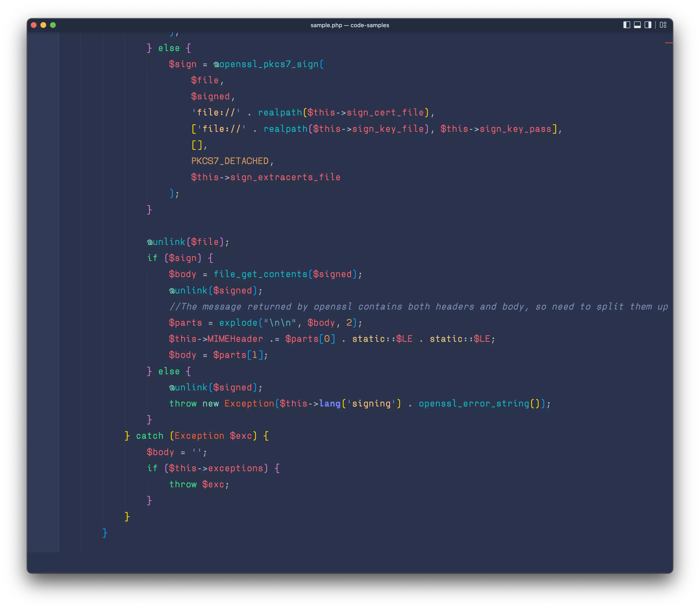Click sign_key_pass at end of array line
The height and width of the screenshot is (609, 700).
515,129
